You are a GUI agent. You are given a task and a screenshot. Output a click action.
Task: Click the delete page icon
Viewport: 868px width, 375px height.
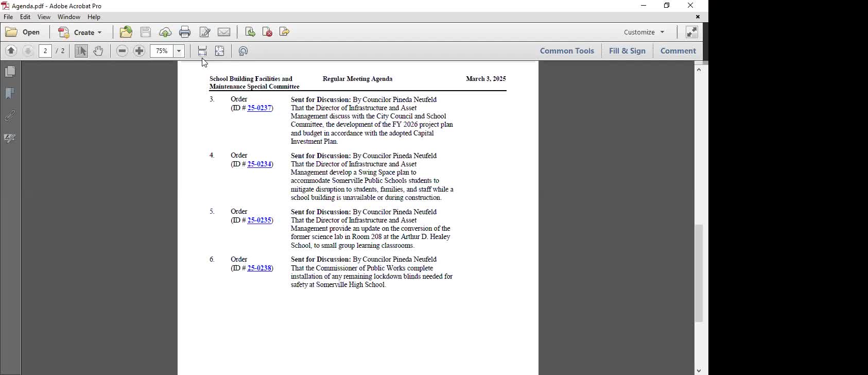267,32
